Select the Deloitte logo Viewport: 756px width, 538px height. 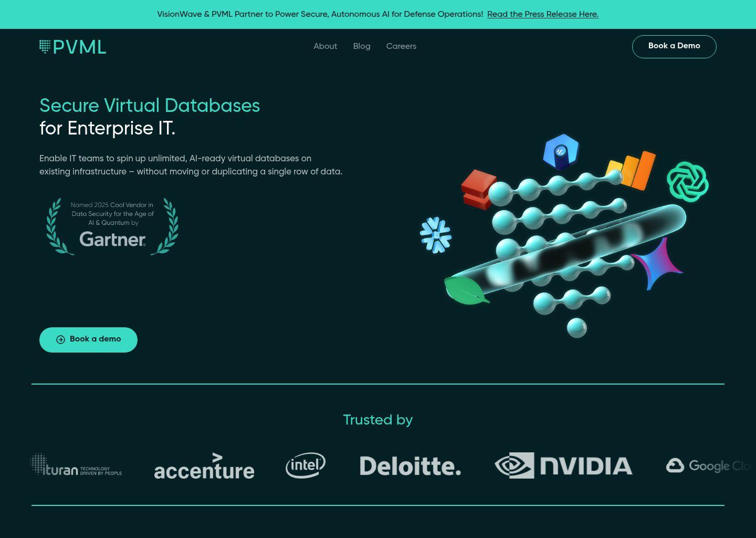click(x=410, y=466)
